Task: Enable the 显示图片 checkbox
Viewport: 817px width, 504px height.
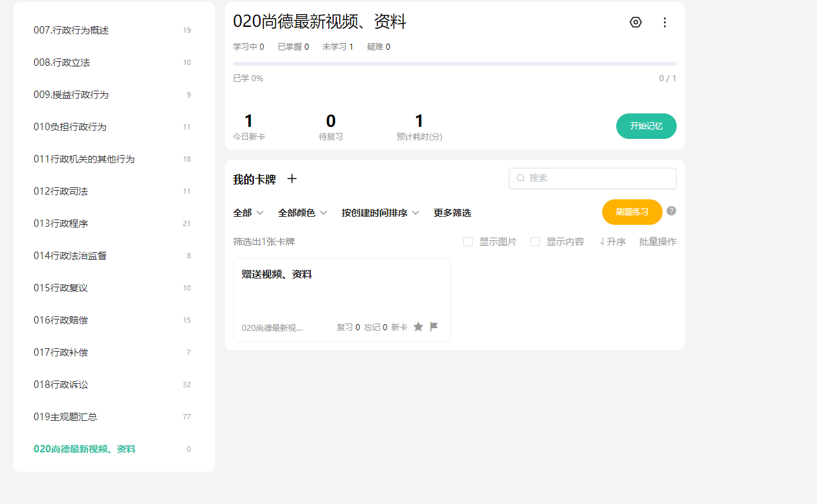Action: click(x=468, y=242)
